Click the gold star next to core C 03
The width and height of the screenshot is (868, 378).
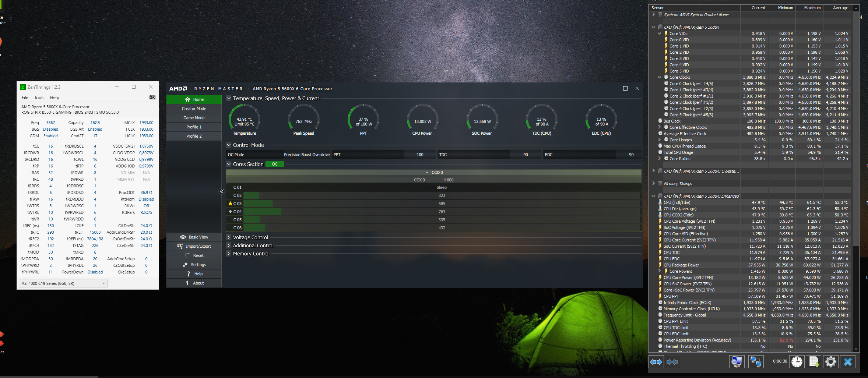tap(230, 204)
